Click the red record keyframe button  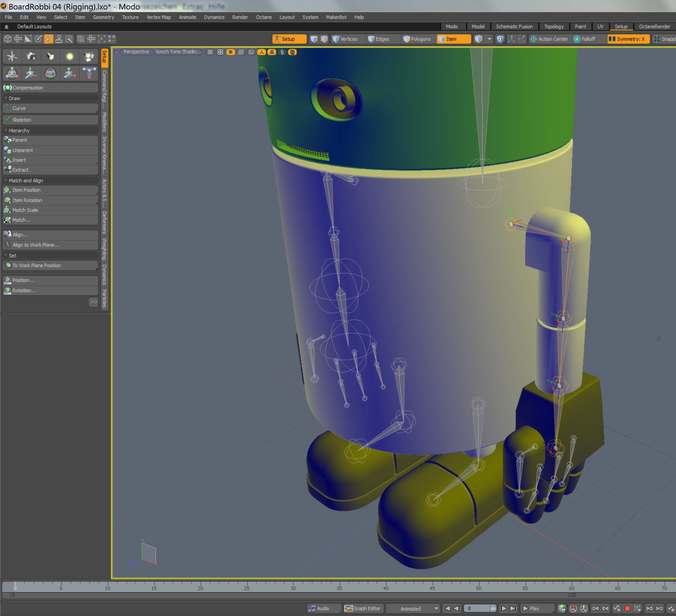pos(627,608)
